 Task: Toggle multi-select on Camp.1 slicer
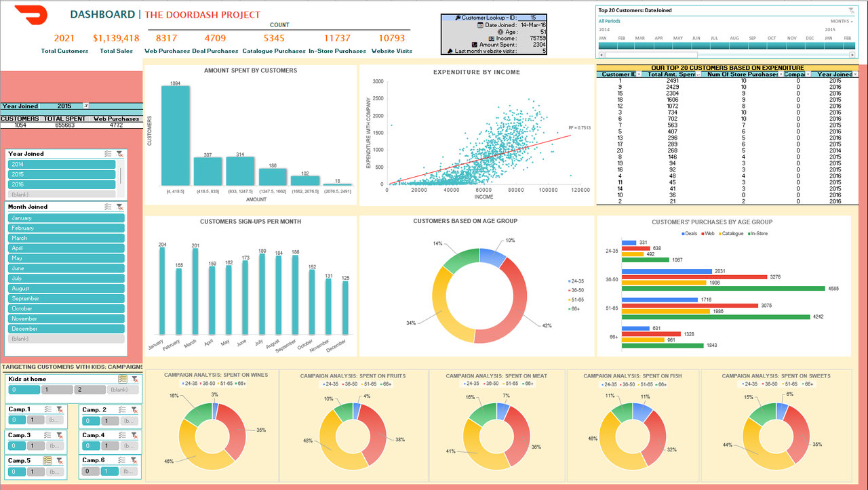pyautogui.click(x=48, y=409)
